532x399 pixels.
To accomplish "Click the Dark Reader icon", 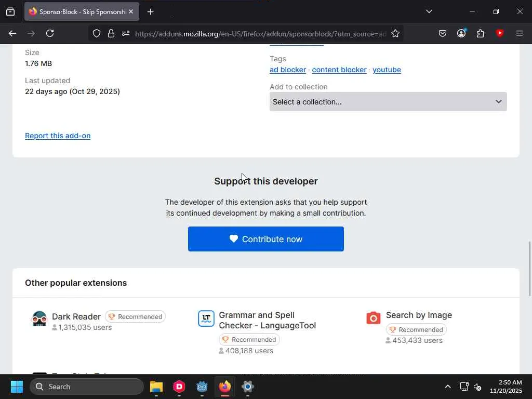I will [39, 318].
